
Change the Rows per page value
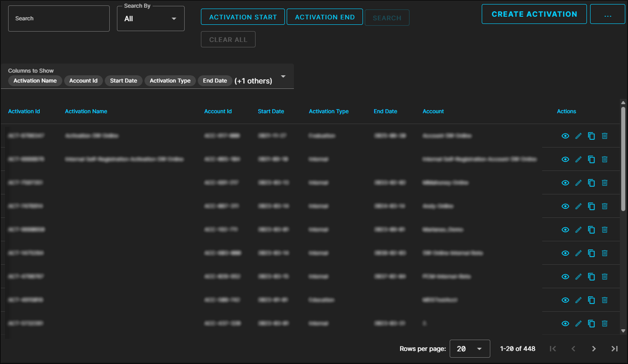tap(470, 349)
